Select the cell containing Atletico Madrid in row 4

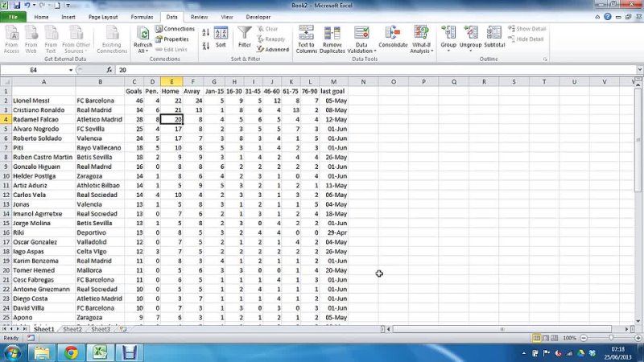pos(100,119)
